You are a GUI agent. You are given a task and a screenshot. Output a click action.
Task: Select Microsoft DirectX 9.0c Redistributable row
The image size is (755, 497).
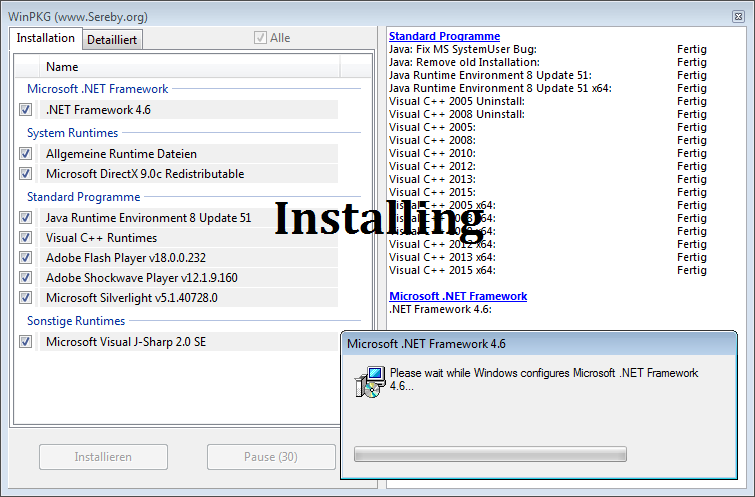[189, 174]
